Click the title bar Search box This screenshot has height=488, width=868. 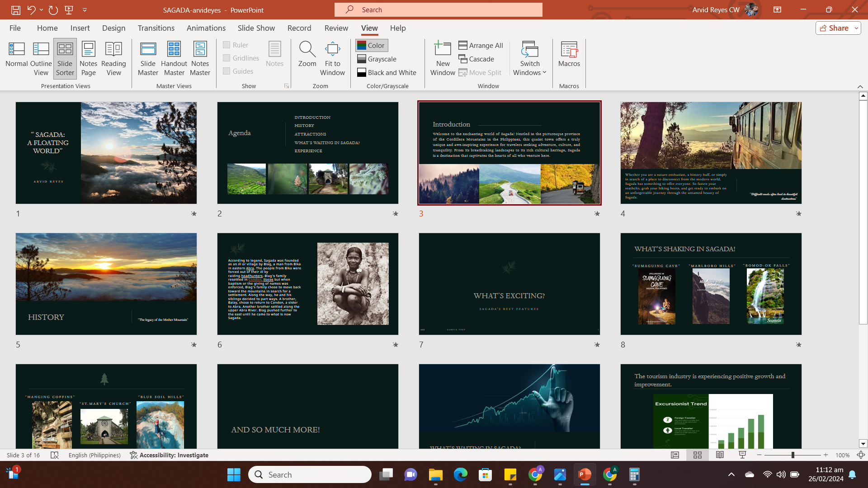click(439, 9)
